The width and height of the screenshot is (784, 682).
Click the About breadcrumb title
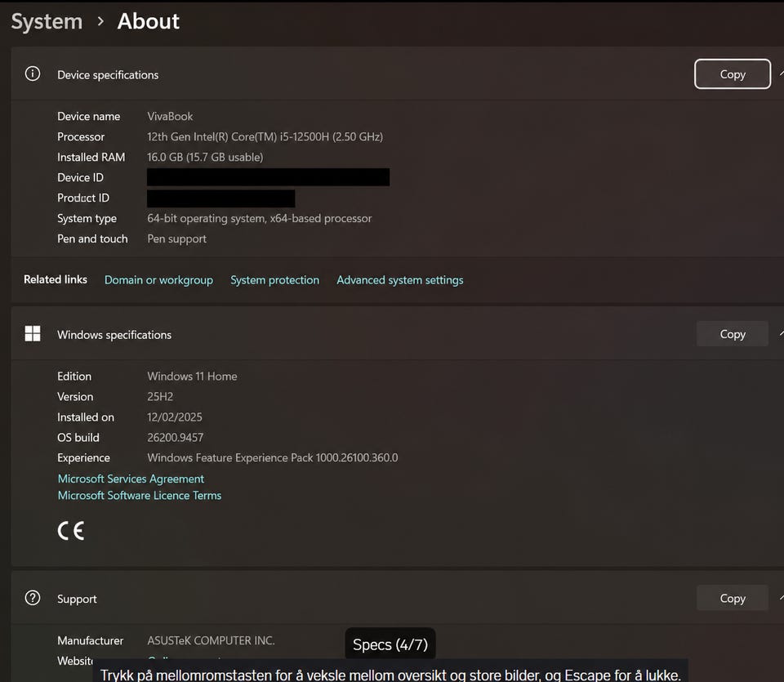[149, 21]
